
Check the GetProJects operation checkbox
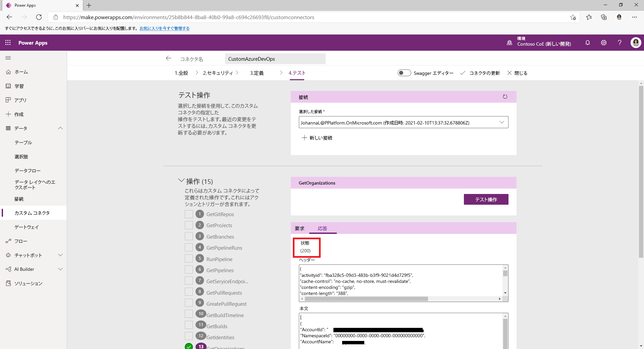(189, 225)
